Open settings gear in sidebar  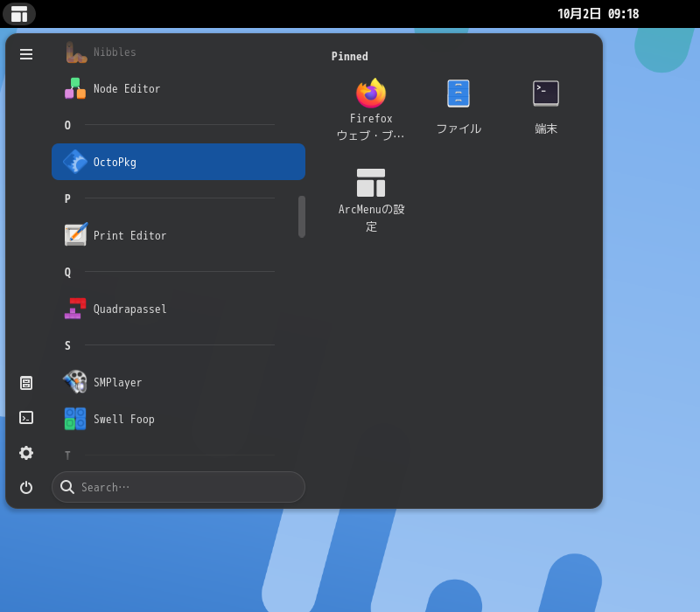point(26,453)
